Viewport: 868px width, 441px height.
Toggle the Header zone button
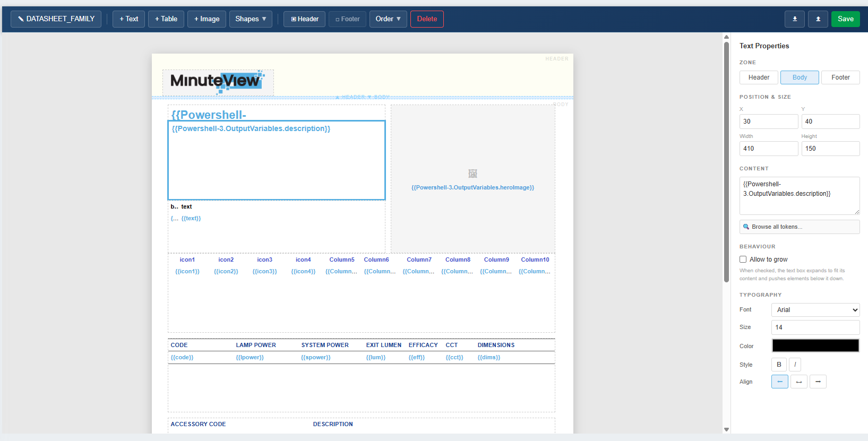point(304,19)
